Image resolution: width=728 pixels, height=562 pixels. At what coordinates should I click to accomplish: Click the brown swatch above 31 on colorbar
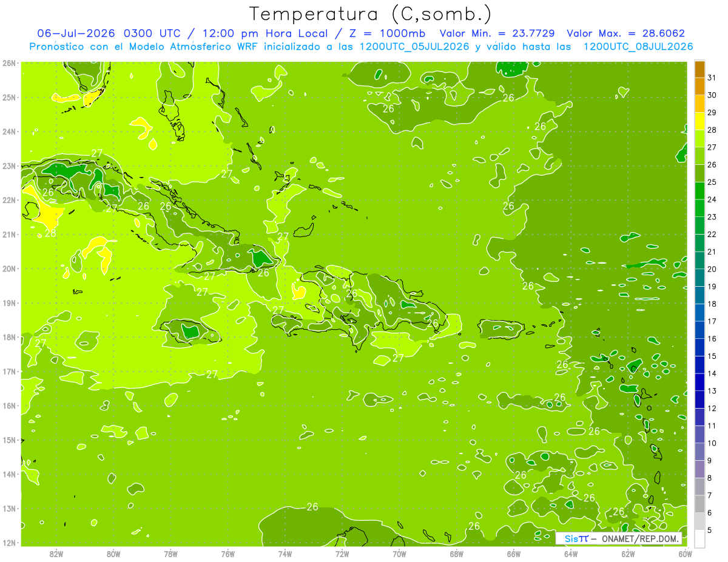click(699, 69)
